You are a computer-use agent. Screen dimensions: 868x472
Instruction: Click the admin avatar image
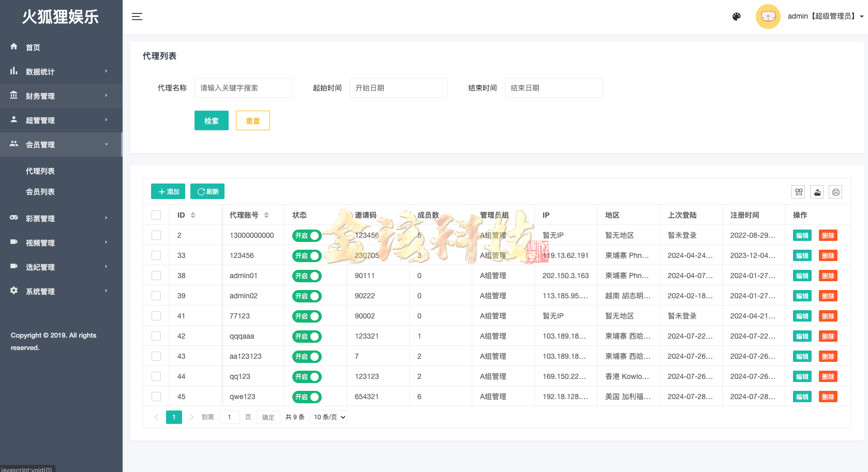click(768, 16)
